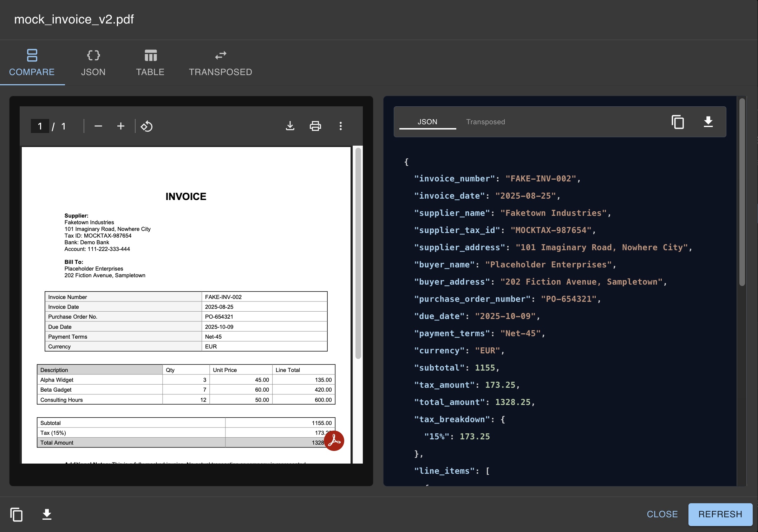Viewport: 758px width, 532px height.
Task: Click the "Placeholder Enterprises" JSON value
Action: (549, 265)
